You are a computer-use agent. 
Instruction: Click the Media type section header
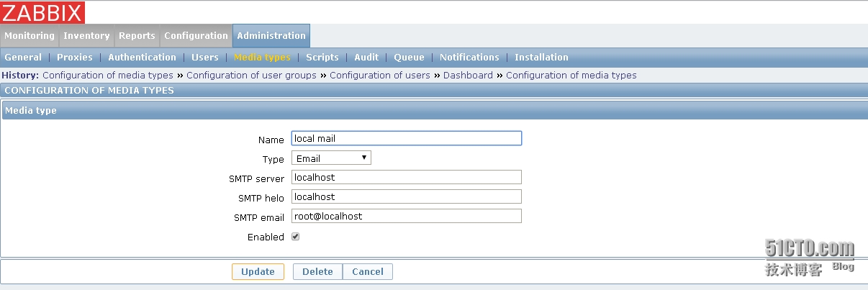[434, 110]
